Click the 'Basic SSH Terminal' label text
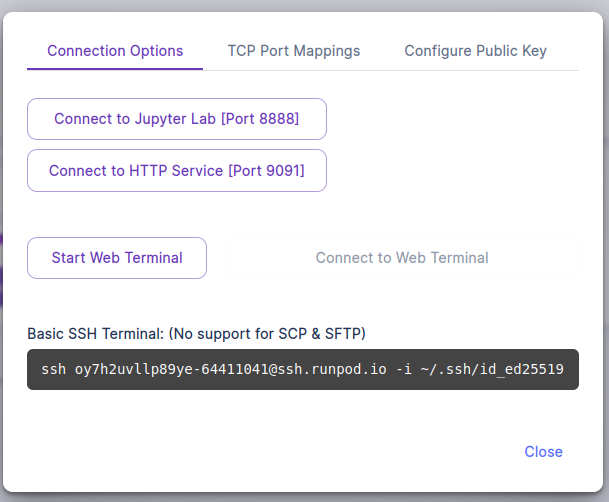This screenshot has height=502, width=609. [95, 332]
